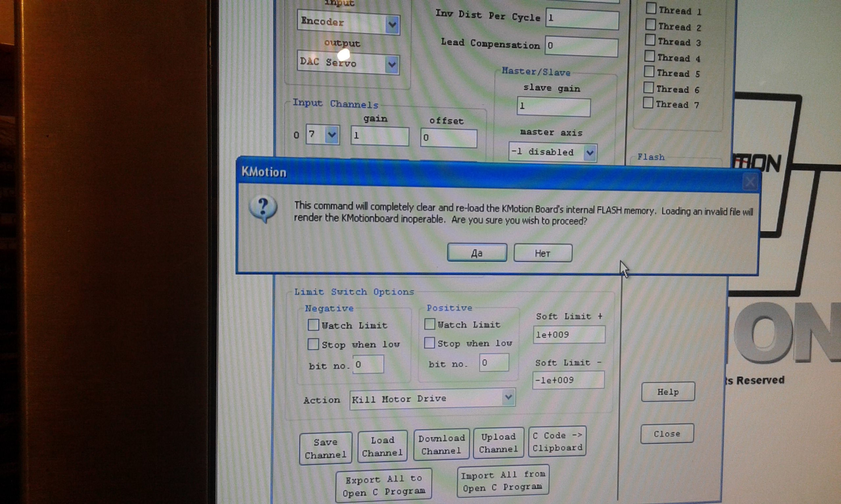Screen dimensions: 841x504
Task: Click the Да button in KMotion dialog
Action: [477, 253]
